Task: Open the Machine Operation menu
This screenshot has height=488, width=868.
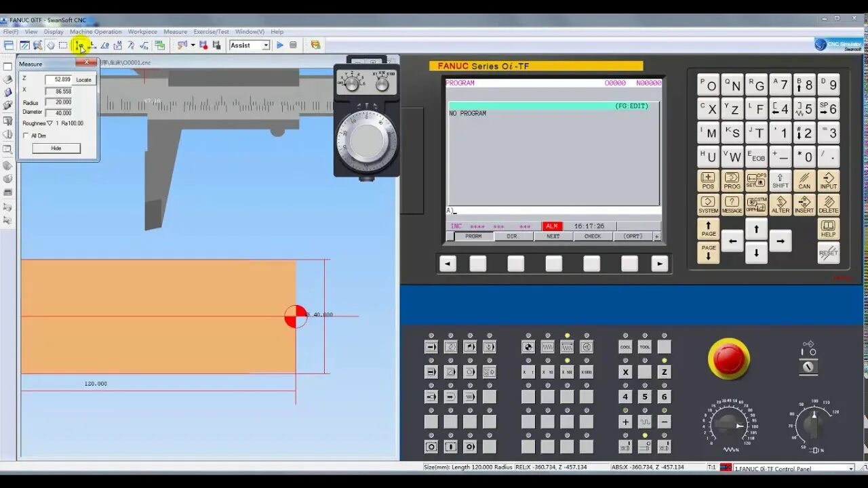Action: pos(96,32)
